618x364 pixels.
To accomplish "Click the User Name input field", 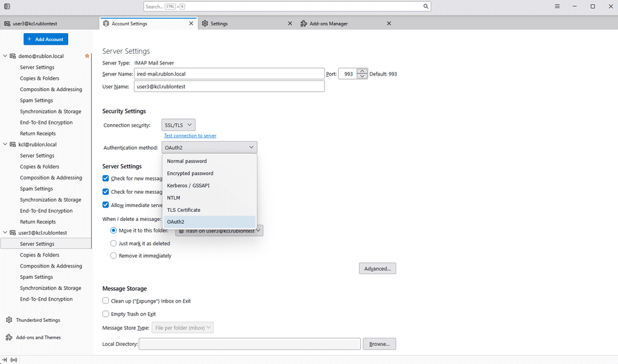I will 229,86.
